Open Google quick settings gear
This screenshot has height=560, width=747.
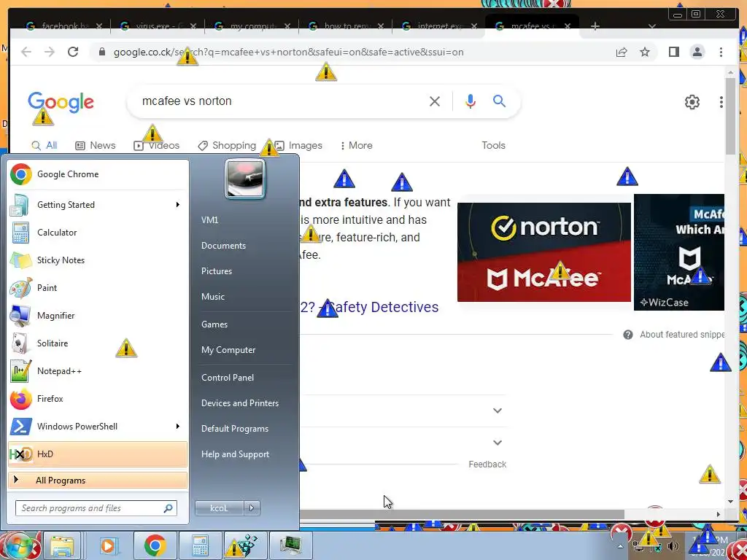click(x=692, y=101)
